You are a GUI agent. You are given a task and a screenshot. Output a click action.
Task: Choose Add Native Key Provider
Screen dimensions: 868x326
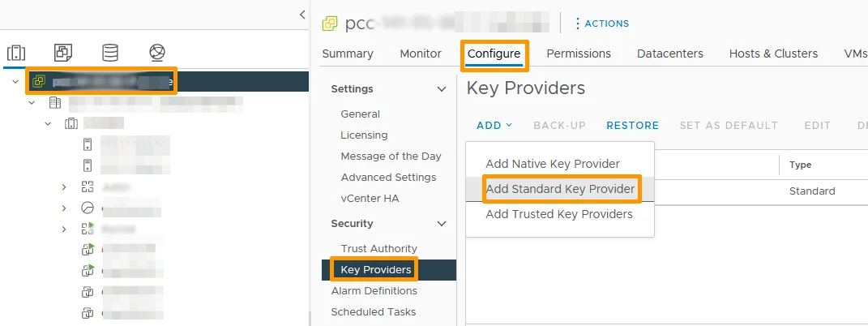click(552, 164)
